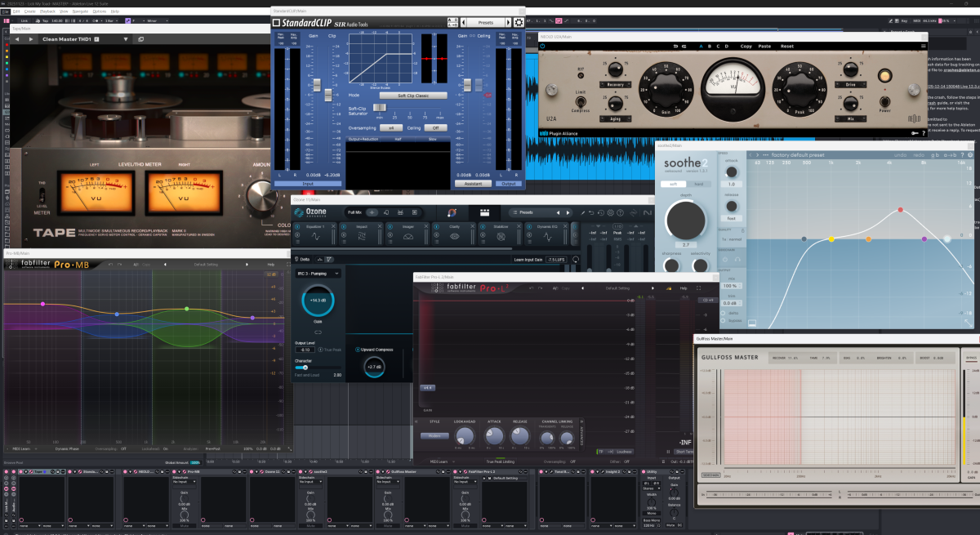This screenshot has width=980, height=535.
Task: Click U2A Peak Reduction knob
Action: [x=800, y=89]
